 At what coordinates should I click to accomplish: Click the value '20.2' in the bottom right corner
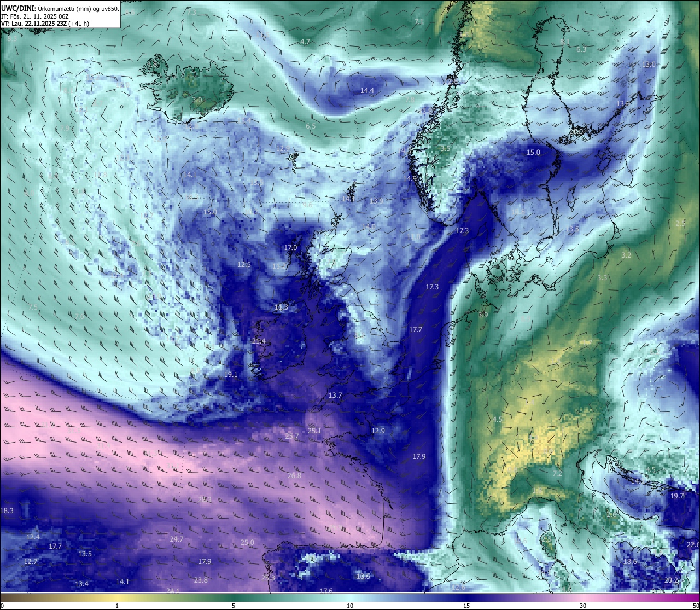pos(671,580)
